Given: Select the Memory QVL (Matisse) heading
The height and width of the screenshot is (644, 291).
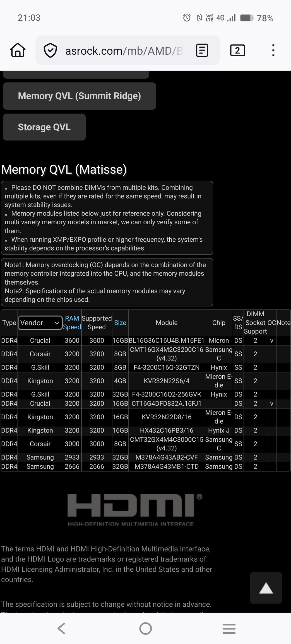Looking at the screenshot, I should pyautogui.click(x=64, y=169).
